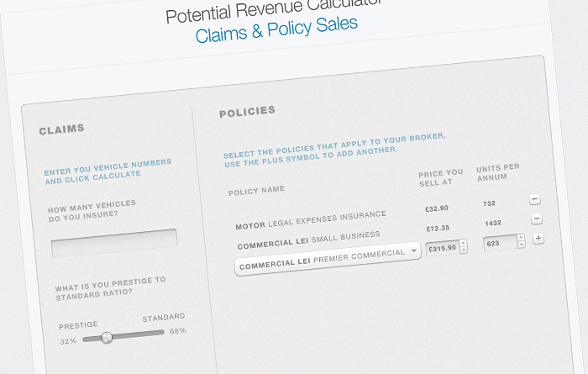The width and height of the screenshot is (588, 374).
Task: Click the Policies section heading
Action: [x=247, y=112]
